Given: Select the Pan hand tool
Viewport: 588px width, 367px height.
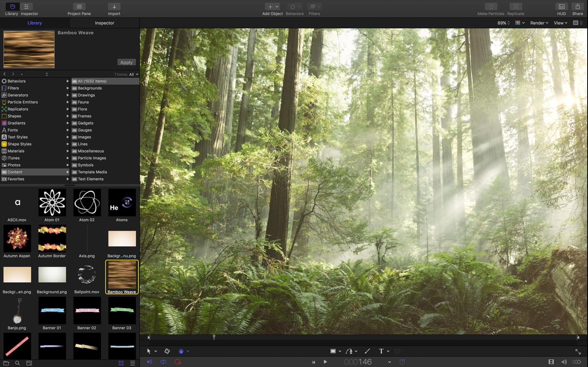Looking at the screenshot, I should 181,351.
